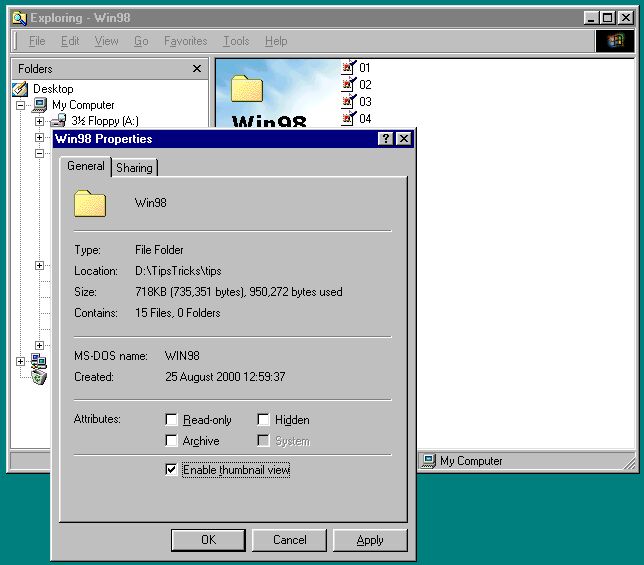
Task: Open the Help menu
Action: 276,41
